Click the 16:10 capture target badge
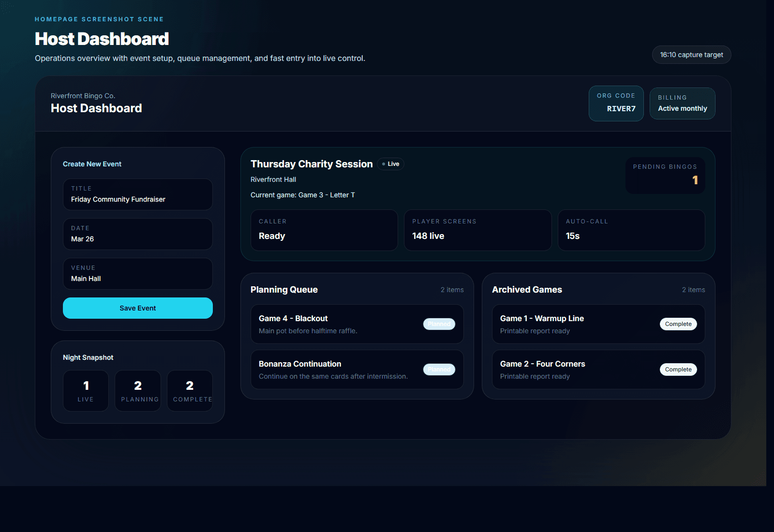The width and height of the screenshot is (774, 532). pyautogui.click(x=691, y=55)
